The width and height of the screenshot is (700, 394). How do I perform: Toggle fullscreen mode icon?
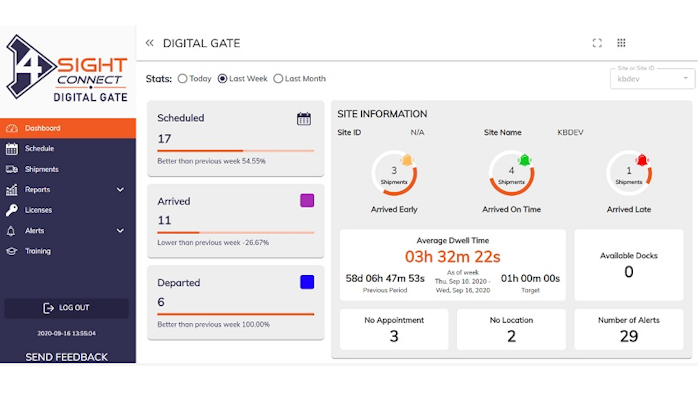(597, 43)
